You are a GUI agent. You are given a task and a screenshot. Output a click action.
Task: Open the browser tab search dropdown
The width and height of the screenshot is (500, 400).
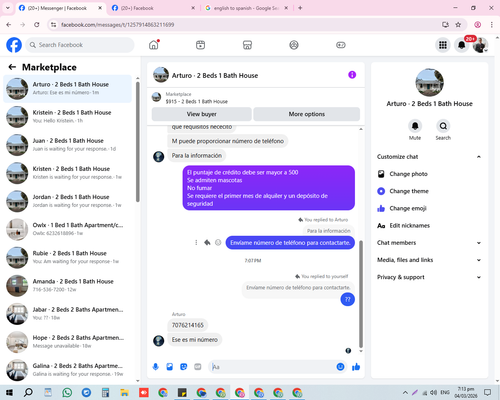8,8
